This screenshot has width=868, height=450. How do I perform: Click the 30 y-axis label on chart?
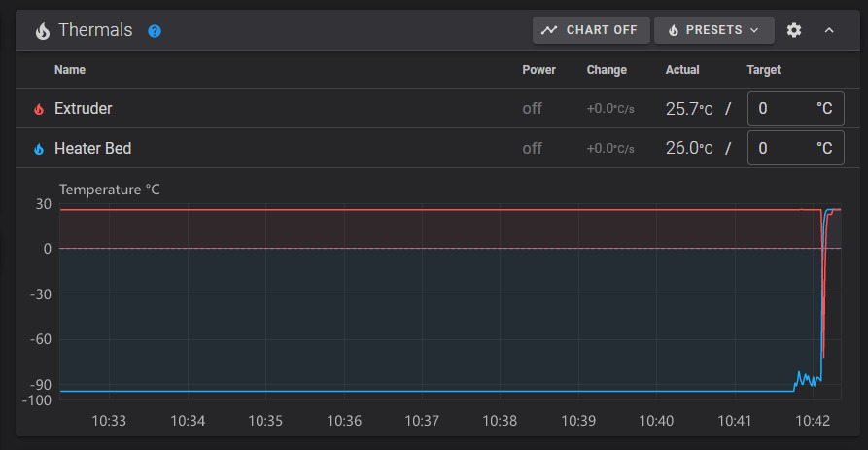point(44,204)
